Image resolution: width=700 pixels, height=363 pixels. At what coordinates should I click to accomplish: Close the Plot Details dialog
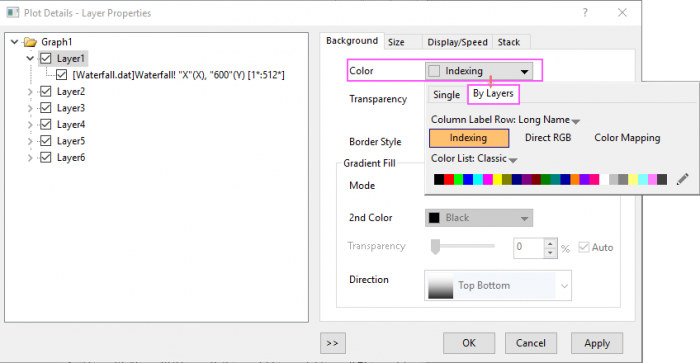click(622, 13)
